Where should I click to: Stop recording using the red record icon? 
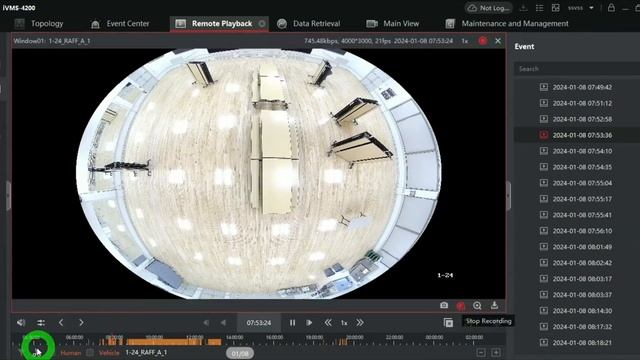pyautogui.click(x=461, y=306)
